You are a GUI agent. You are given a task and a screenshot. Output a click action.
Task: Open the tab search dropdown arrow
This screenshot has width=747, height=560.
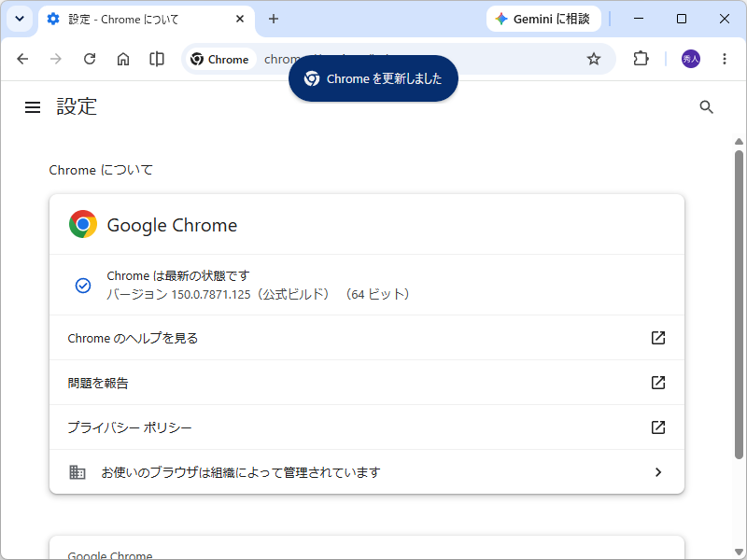point(20,19)
